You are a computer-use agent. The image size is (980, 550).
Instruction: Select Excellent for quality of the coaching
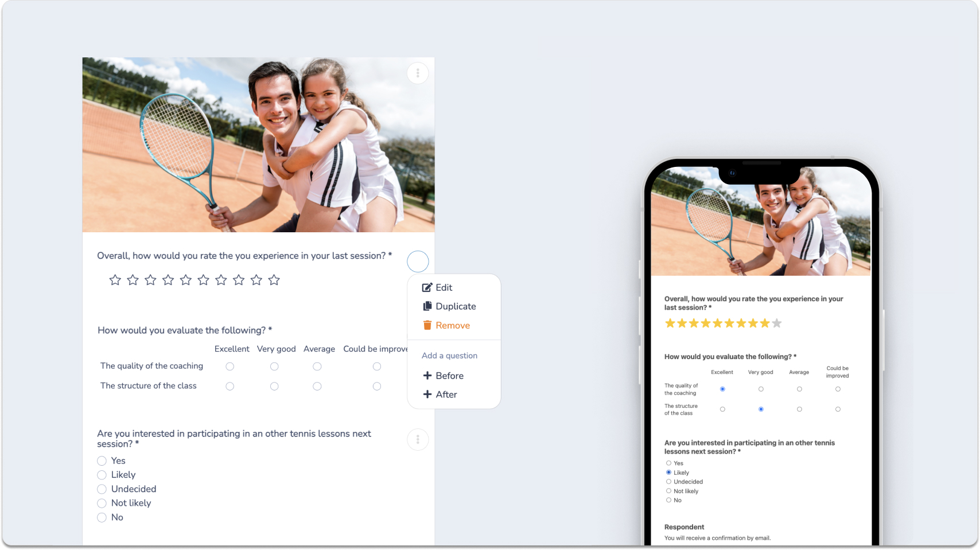(x=230, y=366)
